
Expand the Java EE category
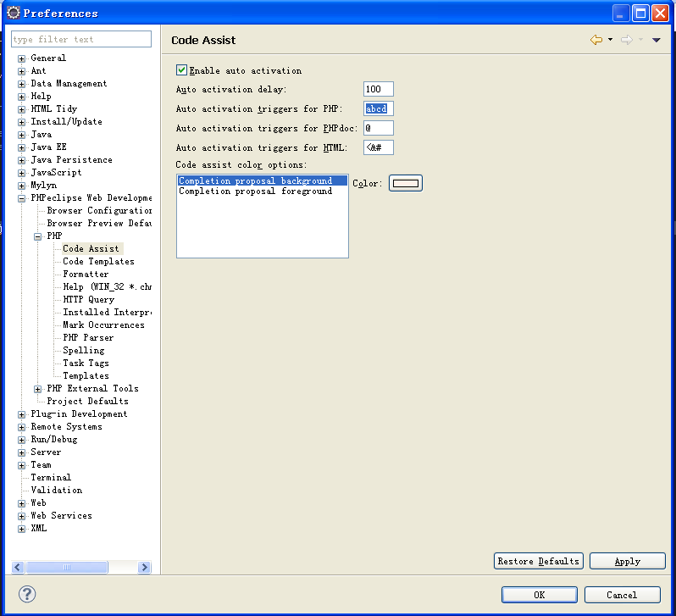tap(22, 147)
